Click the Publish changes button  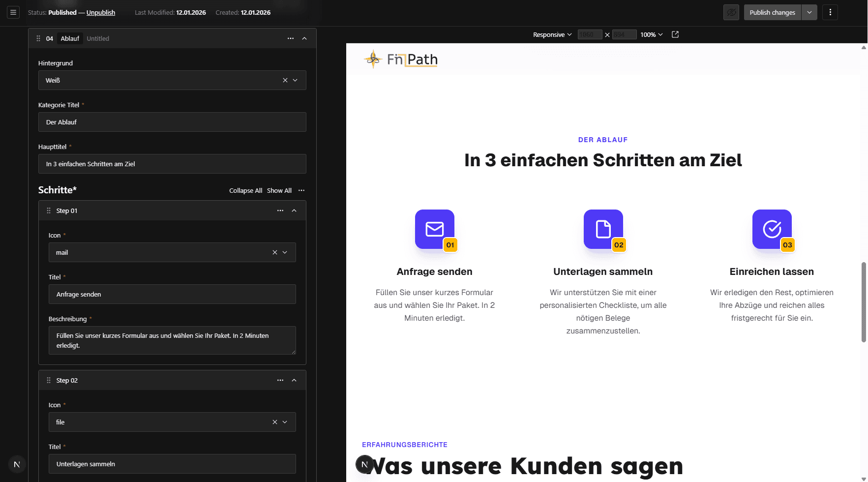[771, 12]
